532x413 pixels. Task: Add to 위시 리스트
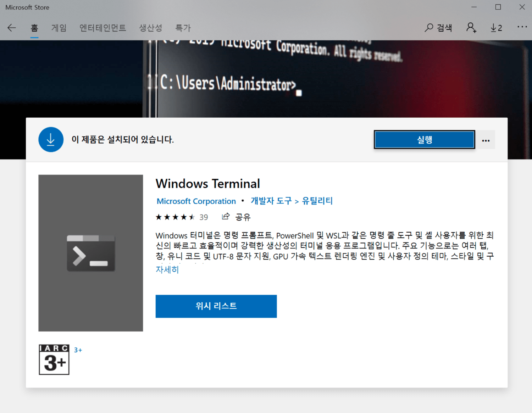pyautogui.click(x=216, y=306)
